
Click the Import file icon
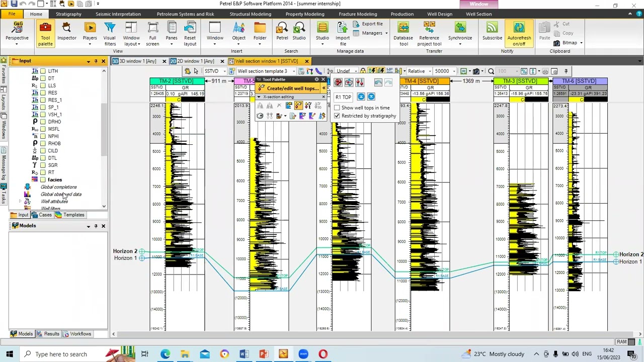(x=343, y=33)
